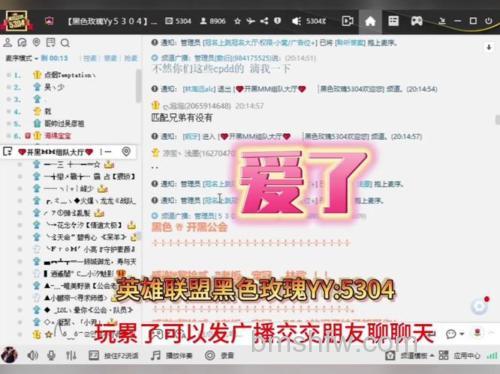Favorite the channel with the star icon
This screenshot has height=374, width=500.
(237, 21)
